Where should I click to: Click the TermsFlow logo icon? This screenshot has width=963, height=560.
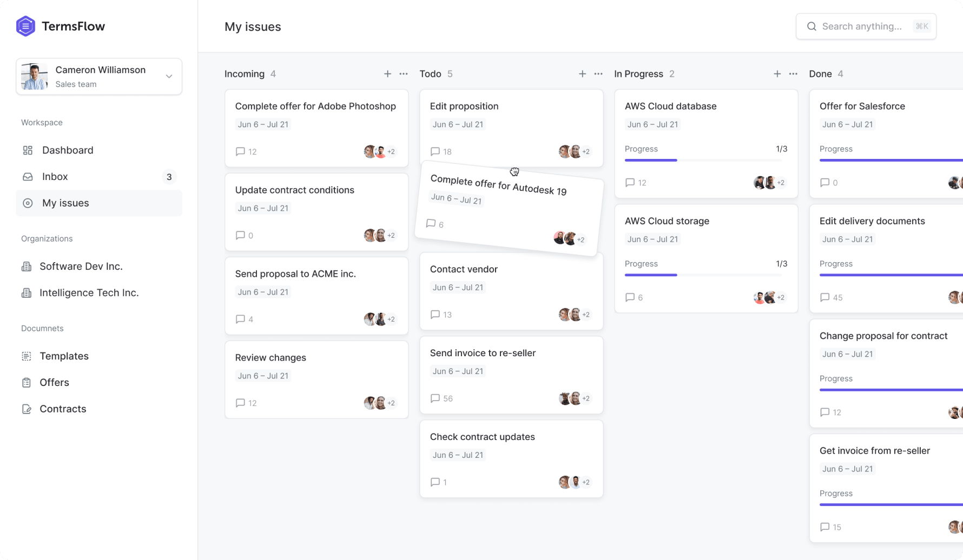(x=25, y=26)
